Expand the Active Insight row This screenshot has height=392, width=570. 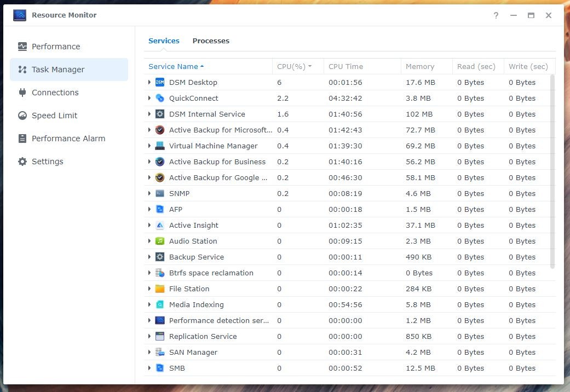[149, 225]
